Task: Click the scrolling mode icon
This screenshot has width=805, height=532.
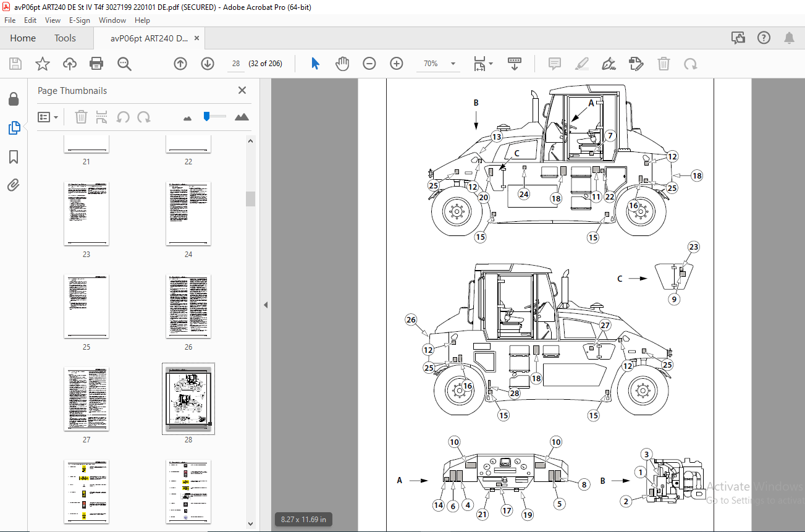Action: [x=515, y=64]
